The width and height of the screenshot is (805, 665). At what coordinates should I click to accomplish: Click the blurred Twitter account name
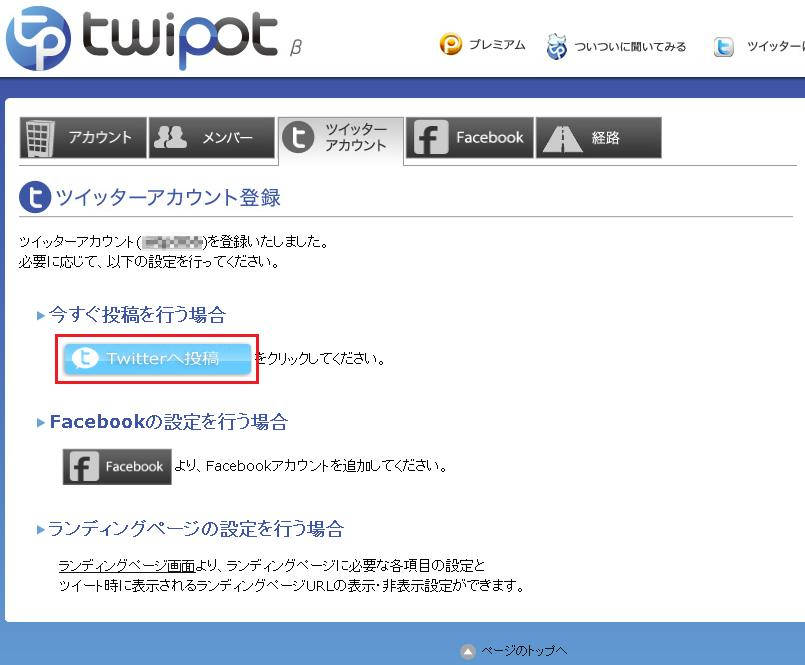pyautogui.click(x=173, y=242)
